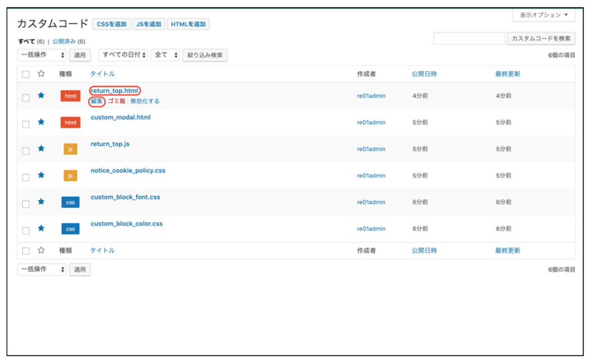Open the 表示オプション screen options panel
Screen dimensions: 589x364
tap(543, 15)
